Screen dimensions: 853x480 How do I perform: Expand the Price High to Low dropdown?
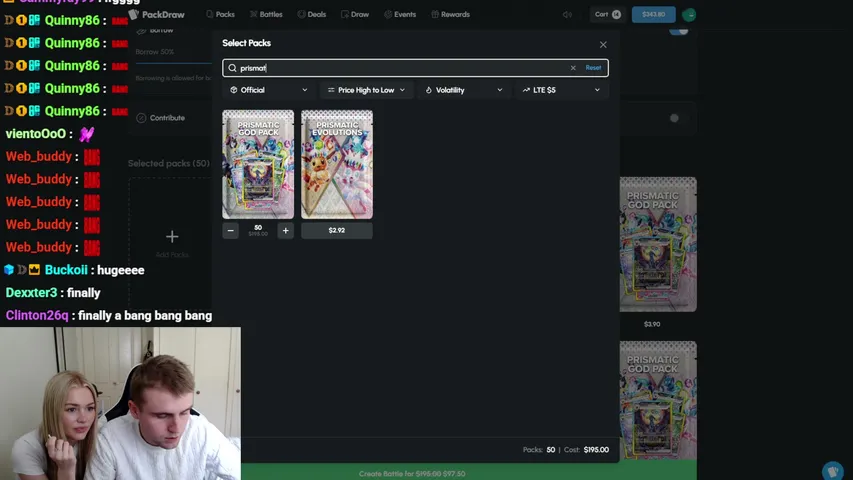click(x=366, y=90)
